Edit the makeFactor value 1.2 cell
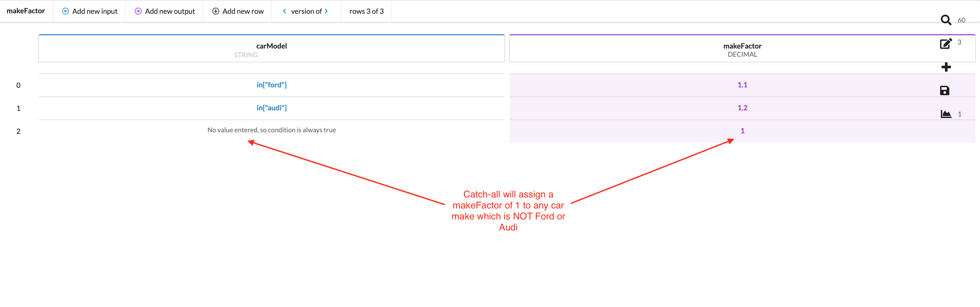Image resolution: width=980 pixels, height=307 pixels. (x=742, y=108)
